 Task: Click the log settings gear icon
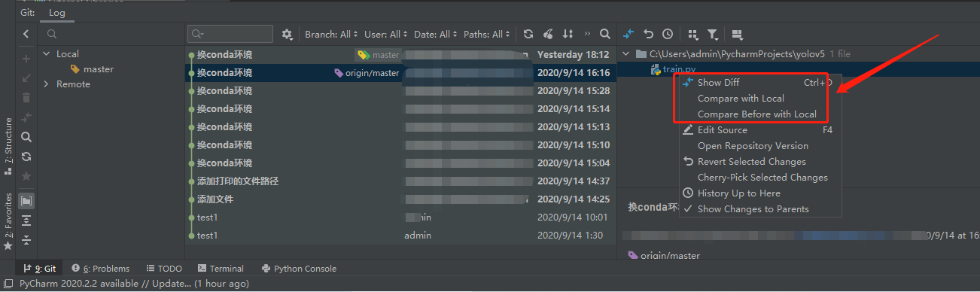click(x=287, y=35)
